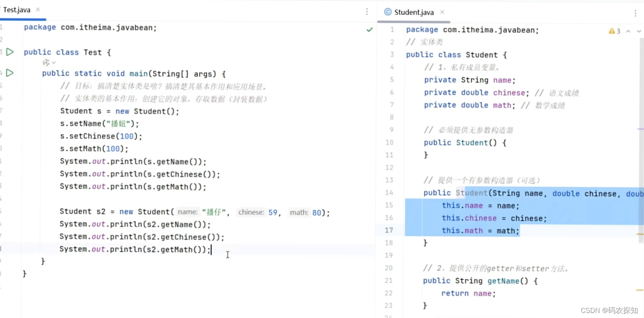Click line number 12 in Student.java gutter
Screen dimensions: 644x318
point(390,167)
